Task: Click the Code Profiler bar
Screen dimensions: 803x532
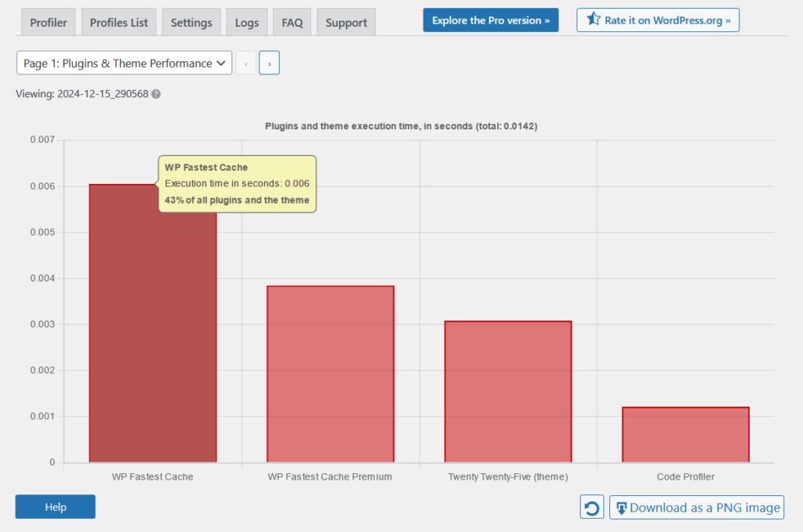Action: pyautogui.click(x=685, y=435)
